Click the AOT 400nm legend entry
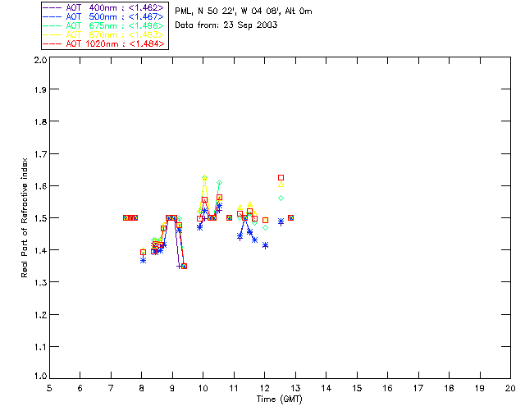Screen dimensions: 525x420 pos(103,7)
